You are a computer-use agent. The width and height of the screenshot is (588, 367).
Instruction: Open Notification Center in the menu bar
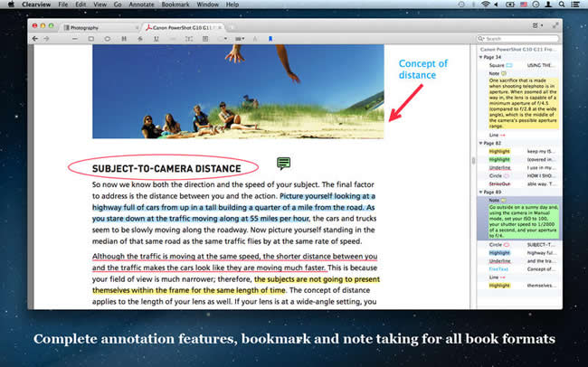coord(574,5)
